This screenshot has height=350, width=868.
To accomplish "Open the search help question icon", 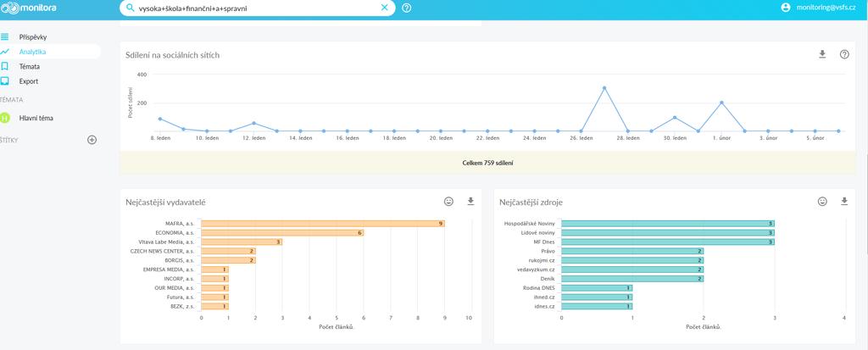I will (x=406, y=8).
